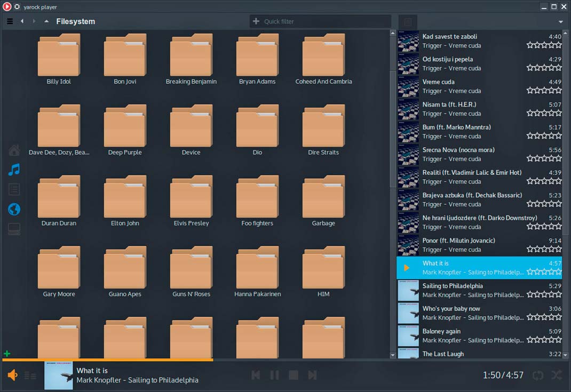The width and height of the screenshot is (571, 392).
Task: Skip to next track
Action: pos(312,375)
